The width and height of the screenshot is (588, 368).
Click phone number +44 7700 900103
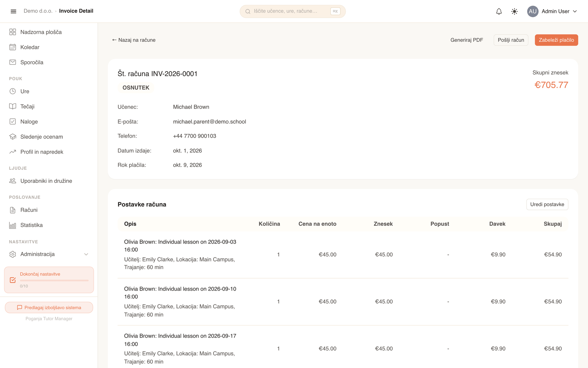(x=194, y=136)
